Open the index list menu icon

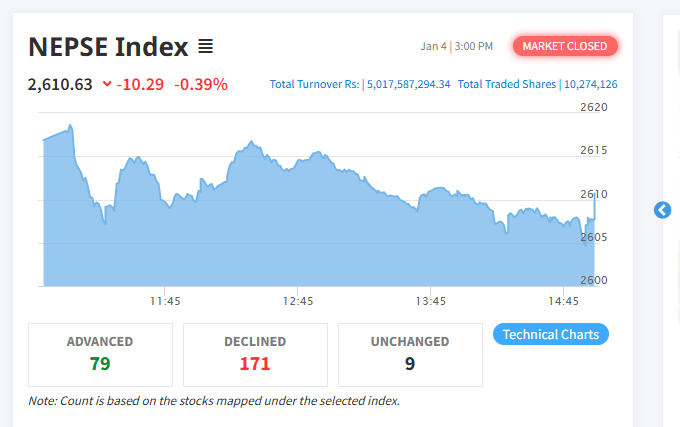pyautogui.click(x=206, y=46)
